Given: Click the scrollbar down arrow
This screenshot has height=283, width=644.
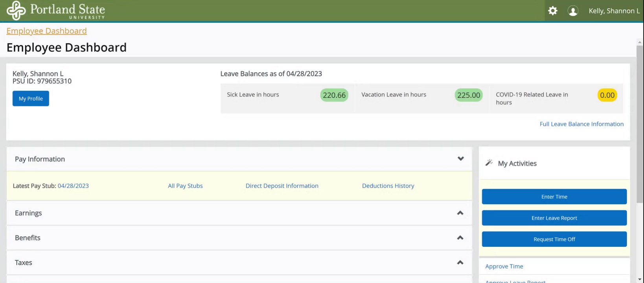Looking at the screenshot, I should coord(640,279).
